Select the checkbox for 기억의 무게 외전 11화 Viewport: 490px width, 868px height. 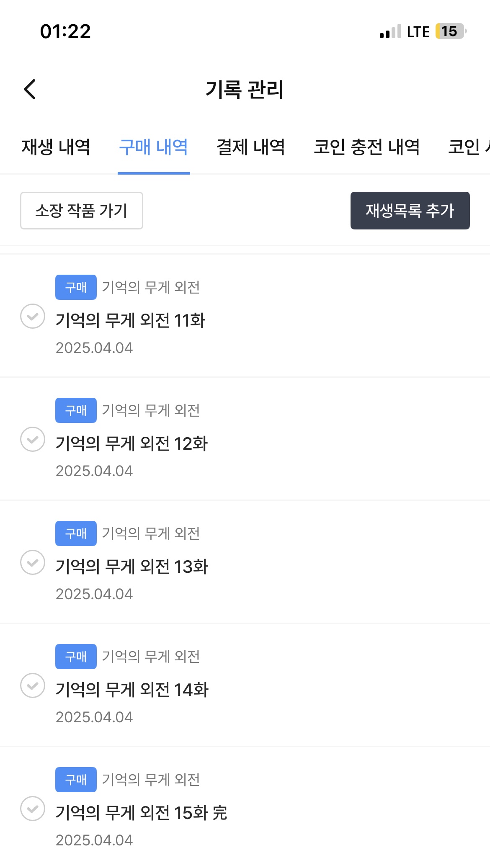[33, 316]
